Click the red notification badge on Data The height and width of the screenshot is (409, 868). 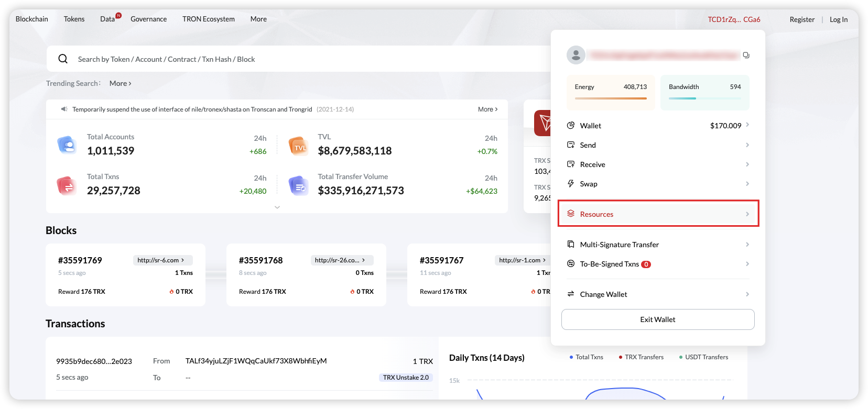tap(118, 15)
